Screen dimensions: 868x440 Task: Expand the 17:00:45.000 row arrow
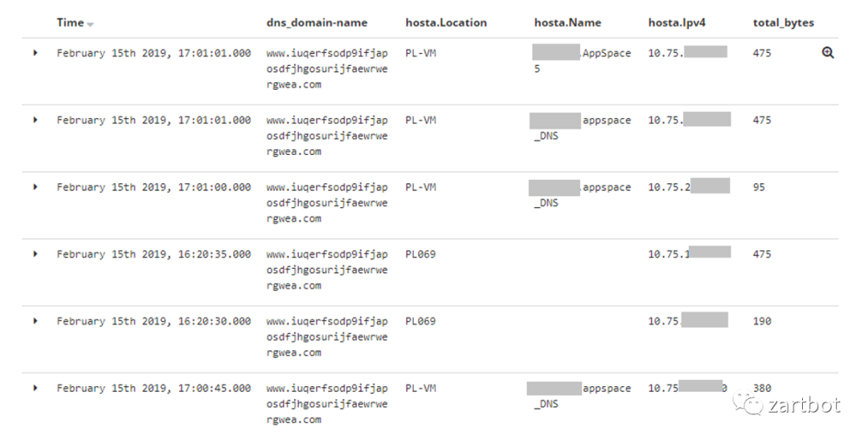(x=35, y=388)
